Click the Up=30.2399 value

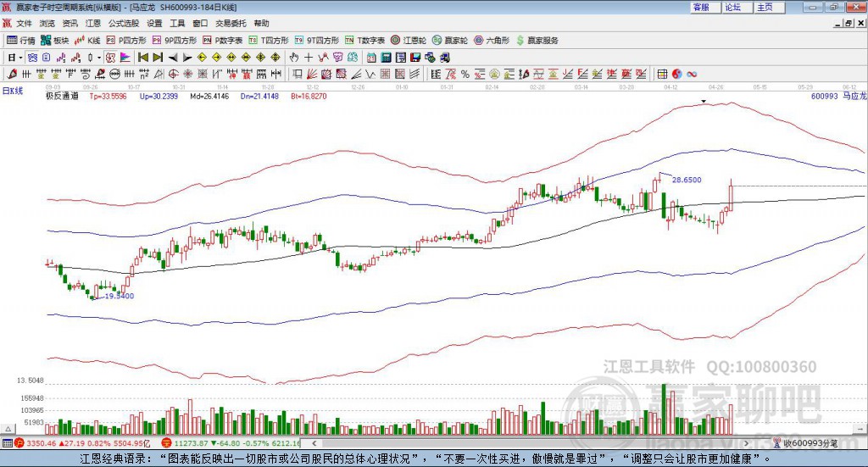159,96
